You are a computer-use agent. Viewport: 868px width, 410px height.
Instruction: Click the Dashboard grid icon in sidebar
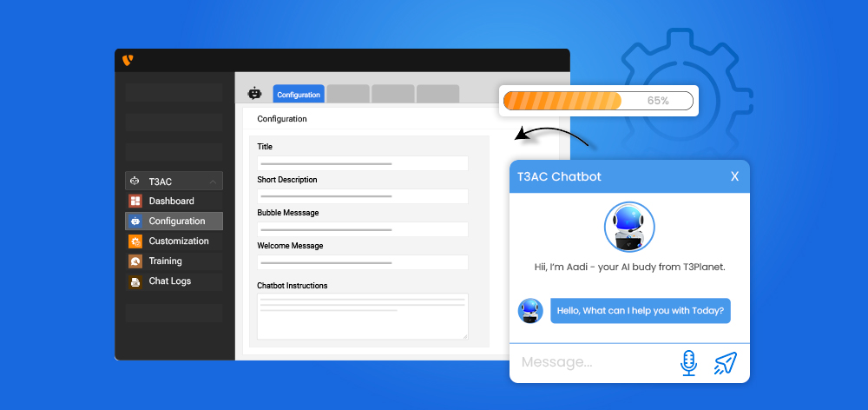(135, 202)
